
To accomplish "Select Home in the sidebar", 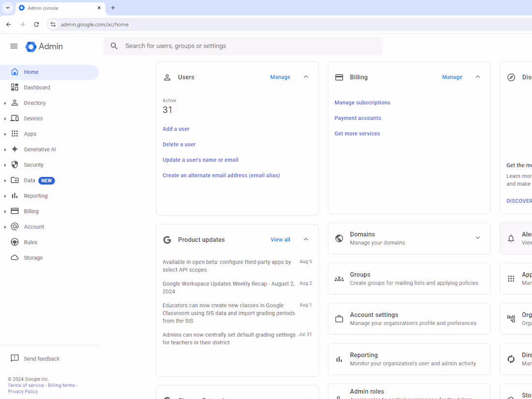I will pyautogui.click(x=30, y=72).
